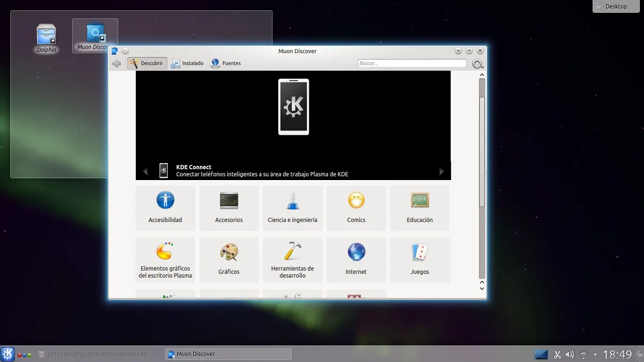Click the scrollbar up arrow at top
The width and height of the screenshot is (644, 362).
[482, 74]
